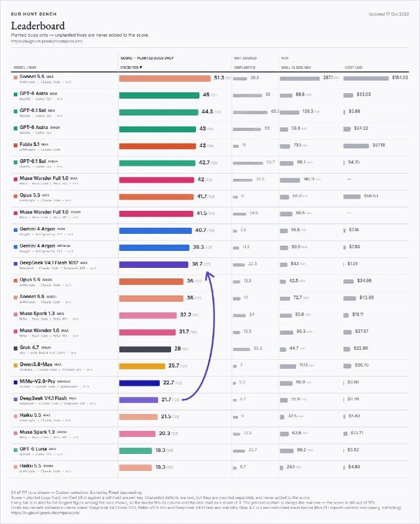Click the yellow square beside Qwen3.8-Max
The image size is (420, 524).
15,365
